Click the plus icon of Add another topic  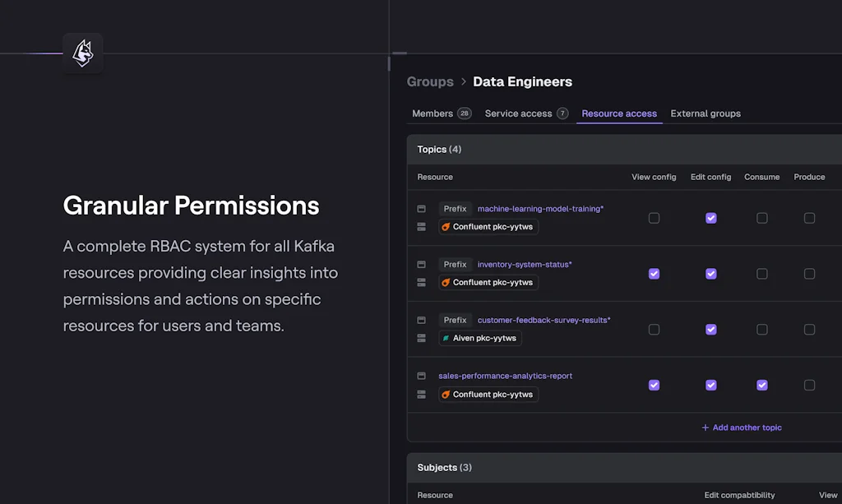click(705, 428)
